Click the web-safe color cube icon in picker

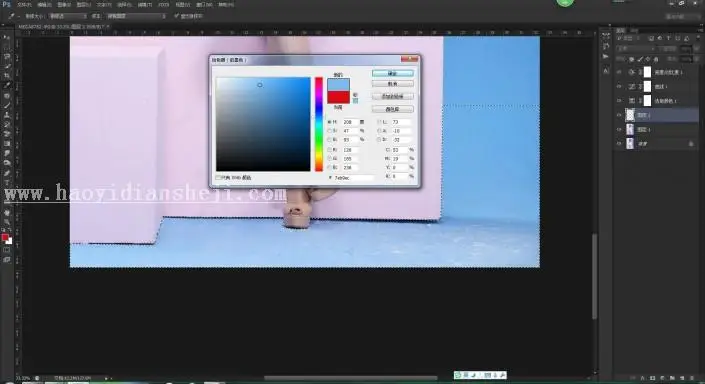355,101
